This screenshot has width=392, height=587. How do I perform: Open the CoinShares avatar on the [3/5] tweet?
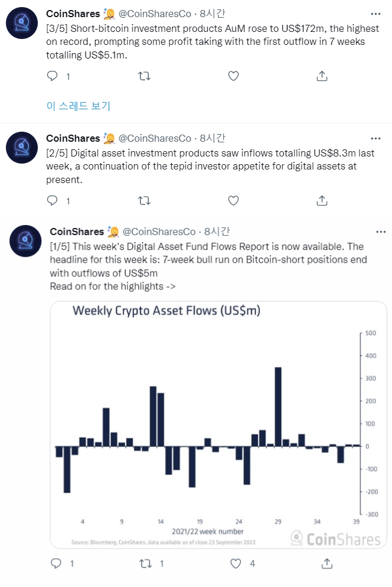22,23
